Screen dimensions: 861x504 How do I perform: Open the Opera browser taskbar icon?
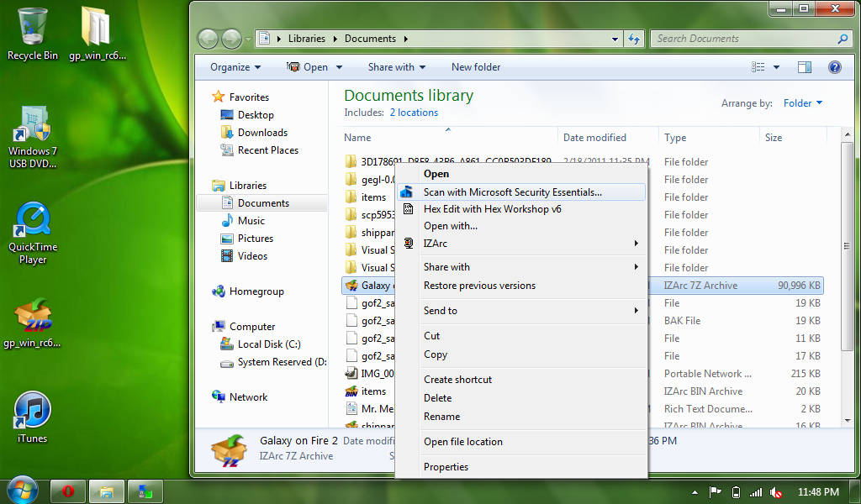pos(68,491)
